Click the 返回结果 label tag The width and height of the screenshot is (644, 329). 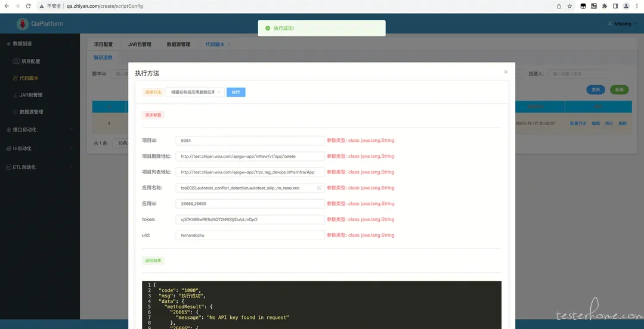point(153,260)
